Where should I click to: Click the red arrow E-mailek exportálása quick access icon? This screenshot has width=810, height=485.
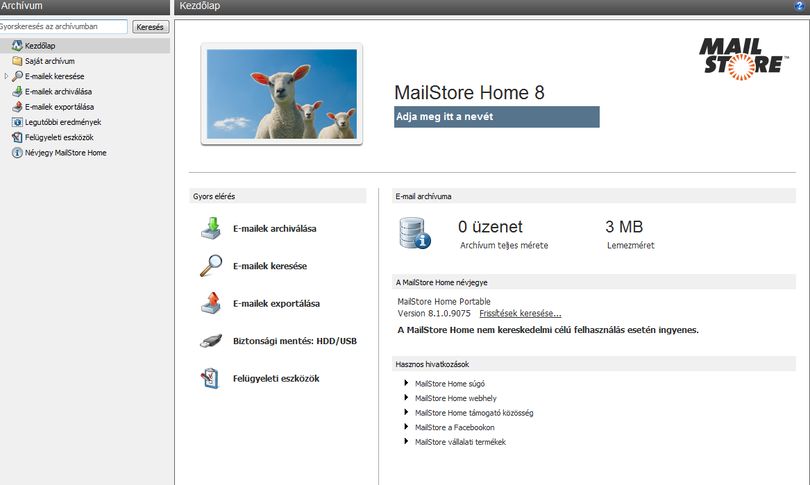tap(211, 303)
